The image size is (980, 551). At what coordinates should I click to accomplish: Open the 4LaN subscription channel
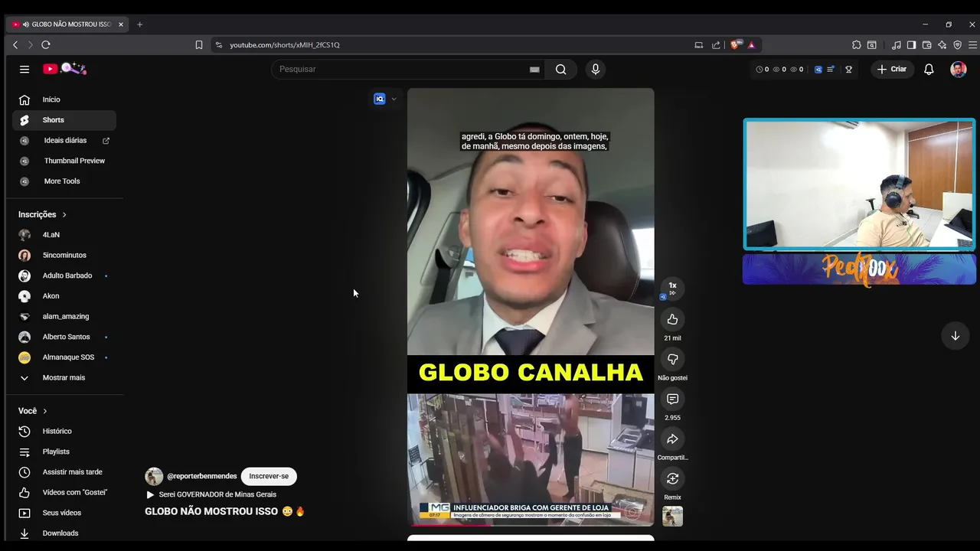click(64, 235)
